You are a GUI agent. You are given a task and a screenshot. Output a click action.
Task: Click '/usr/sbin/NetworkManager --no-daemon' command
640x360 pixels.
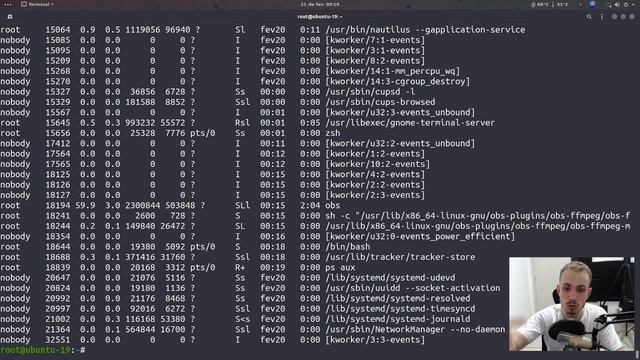(x=415, y=329)
